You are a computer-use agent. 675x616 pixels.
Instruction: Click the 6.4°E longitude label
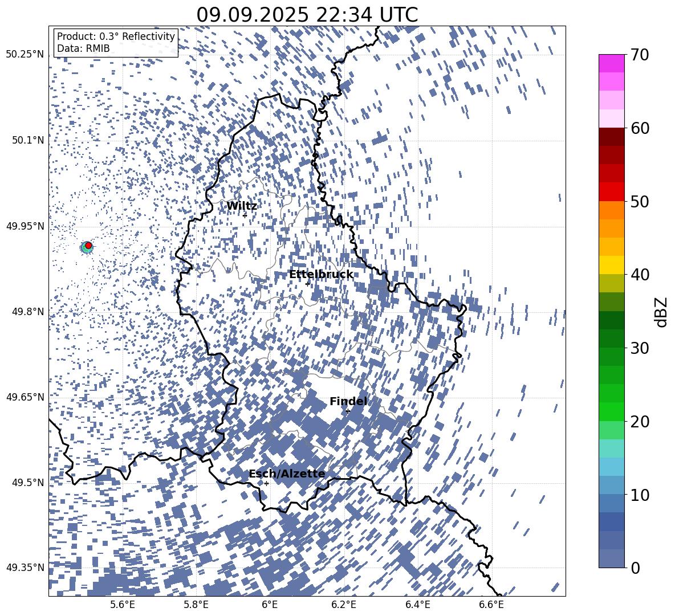pyautogui.click(x=417, y=605)
